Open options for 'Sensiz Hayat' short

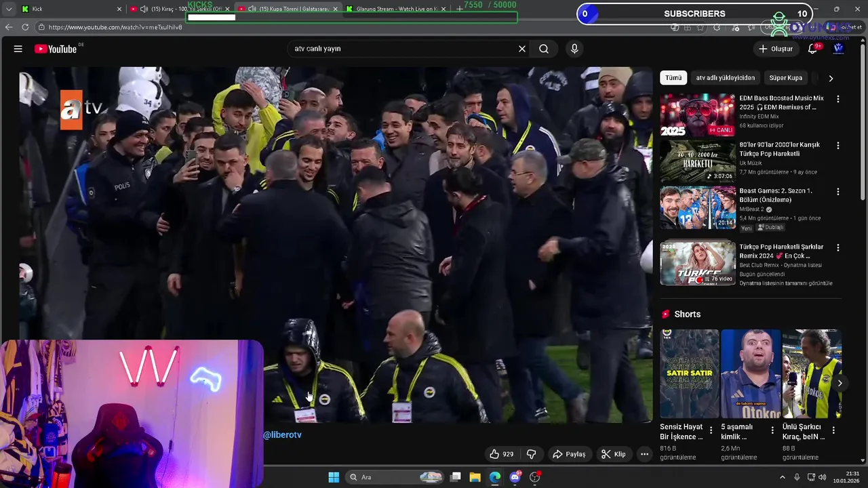(x=711, y=430)
